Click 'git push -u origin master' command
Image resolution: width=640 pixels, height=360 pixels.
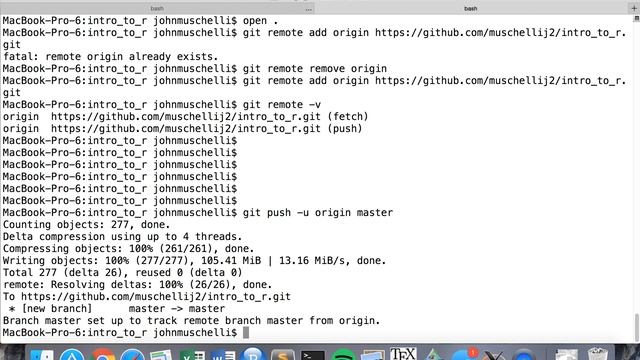click(318, 213)
